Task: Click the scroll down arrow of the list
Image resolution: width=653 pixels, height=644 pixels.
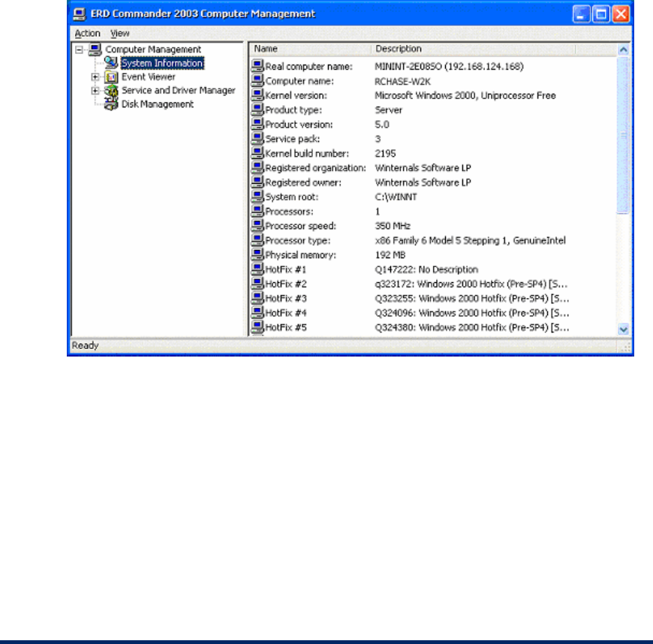Action: coord(623,329)
